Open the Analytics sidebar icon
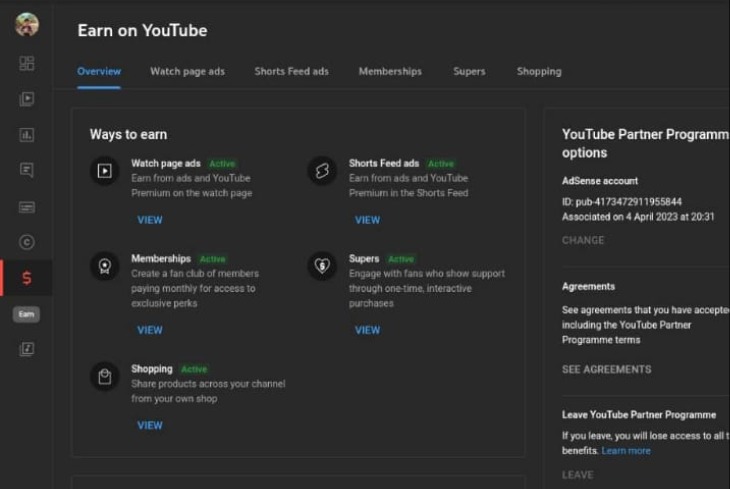The image size is (730, 489). point(27,135)
